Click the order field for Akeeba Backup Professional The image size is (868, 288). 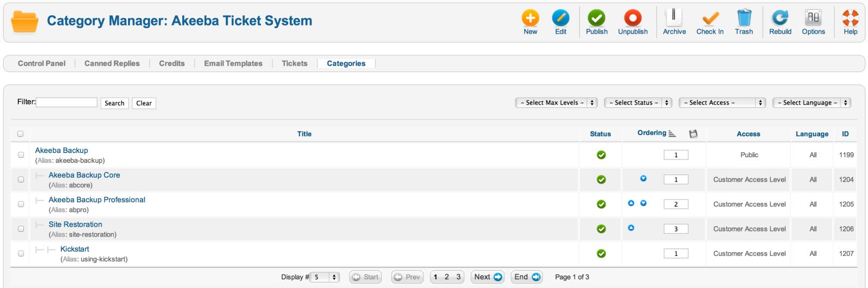pos(676,204)
